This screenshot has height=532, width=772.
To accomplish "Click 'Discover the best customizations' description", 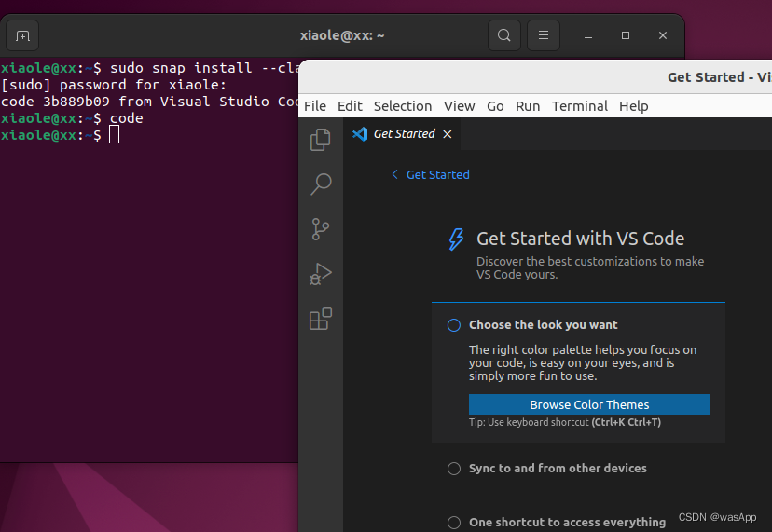I will click(x=590, y=267).
